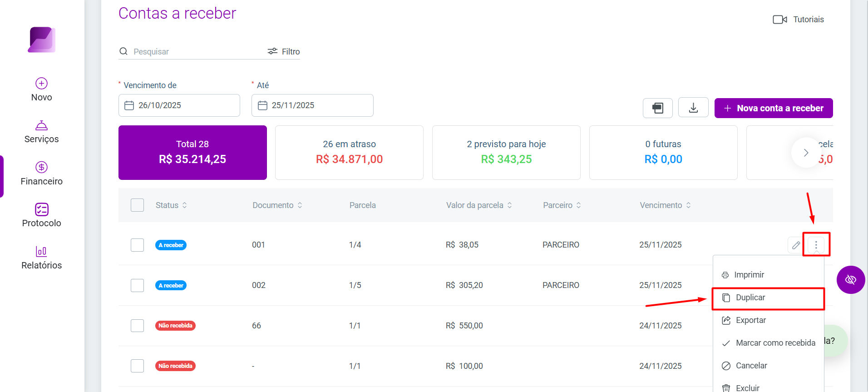The height and width of the screenshot is (392, 868).
Task: Sort by Status column arrows
Action: (x=185, y=205)
